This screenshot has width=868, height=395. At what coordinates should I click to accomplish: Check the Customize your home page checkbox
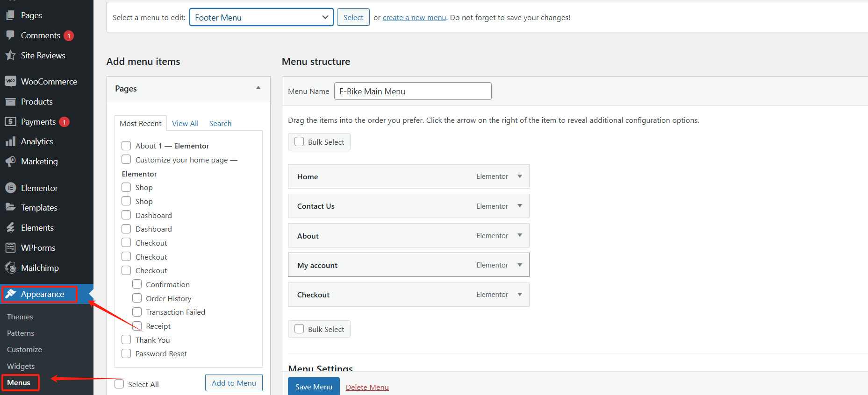[126, 159]
